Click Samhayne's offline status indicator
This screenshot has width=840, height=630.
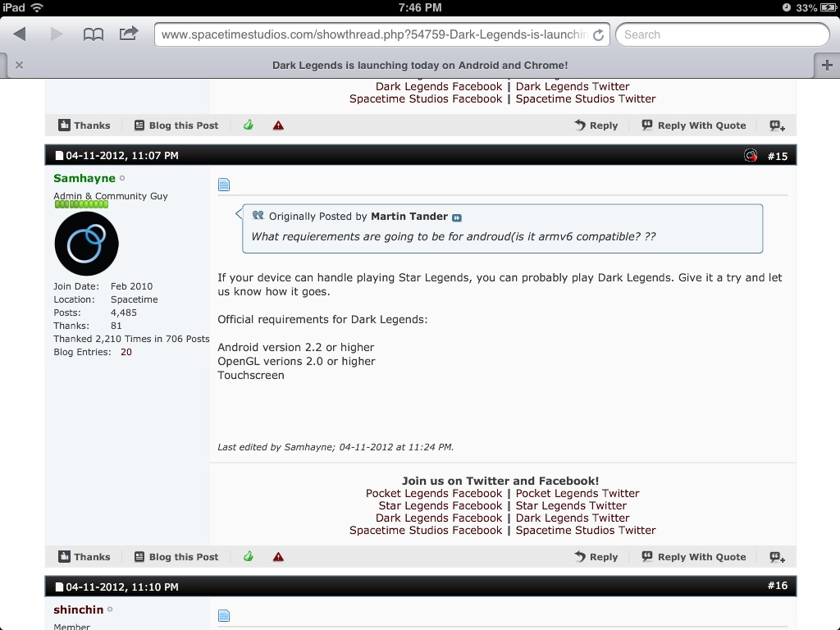[122, 178]
